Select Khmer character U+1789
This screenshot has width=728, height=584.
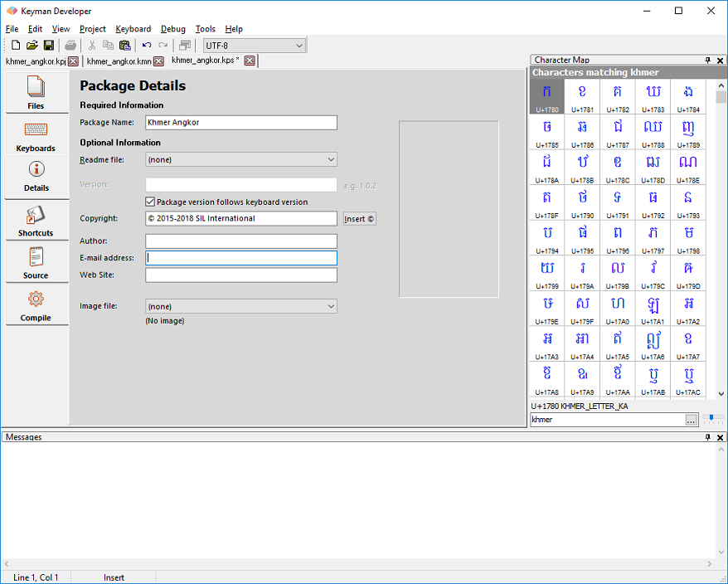[x=688, y=131]
